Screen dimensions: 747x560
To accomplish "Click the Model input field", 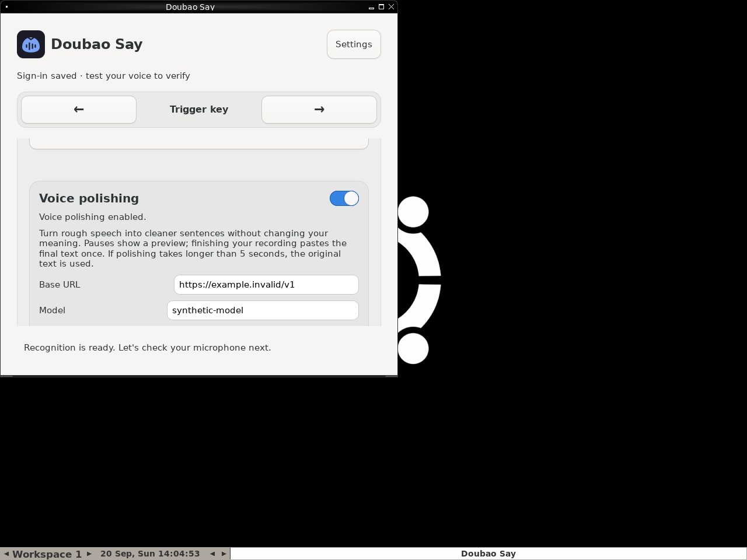I will click(263, 310).
